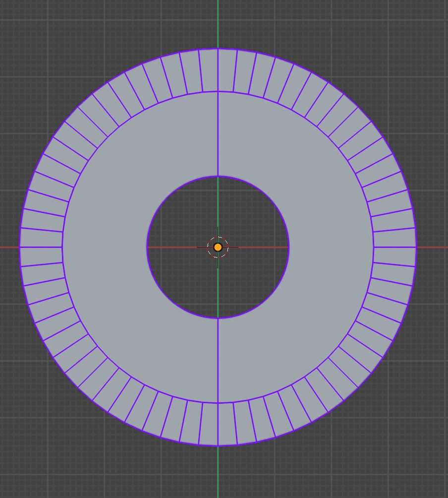Select the vertical purple edge above the center hole
Image resolution: width=448 pixels, height=498 pixels.
point(218,134)
